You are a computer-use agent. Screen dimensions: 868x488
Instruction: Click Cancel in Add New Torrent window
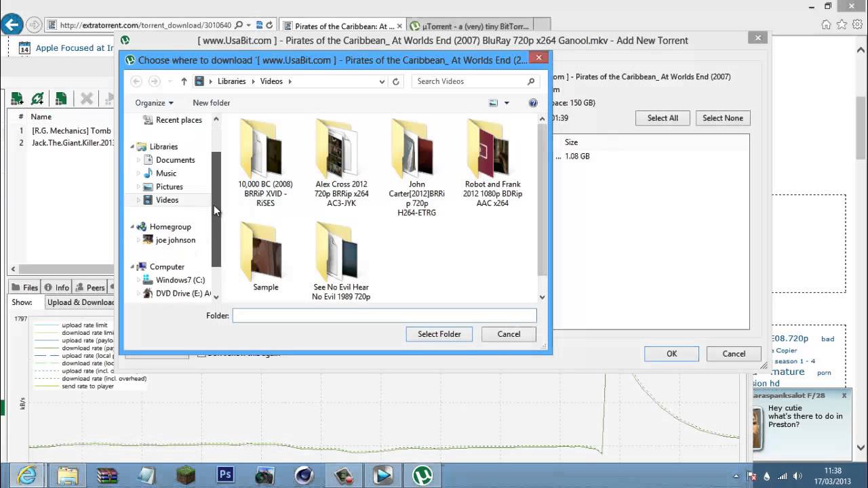(734, 354)
